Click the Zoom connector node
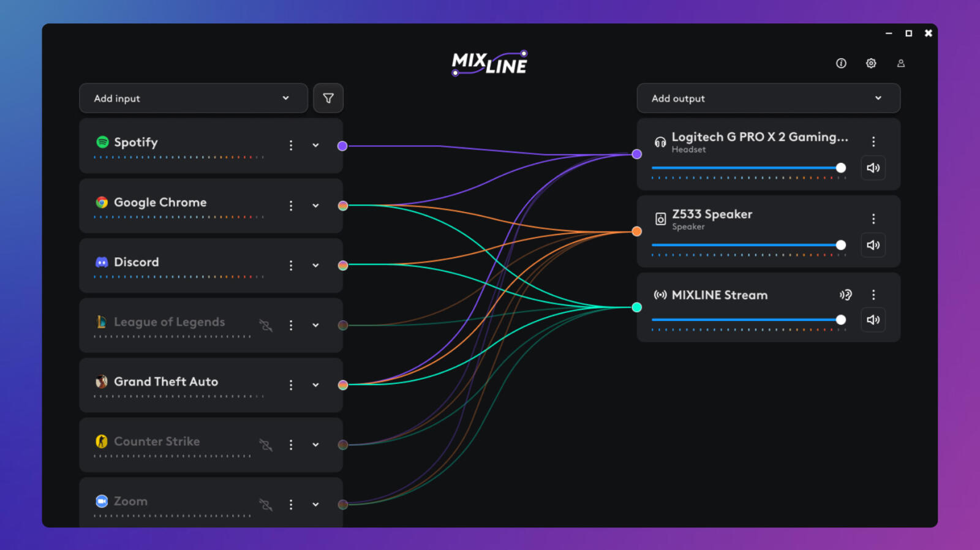This screenshot has height=550, width=980. click(x=343, y=505)
